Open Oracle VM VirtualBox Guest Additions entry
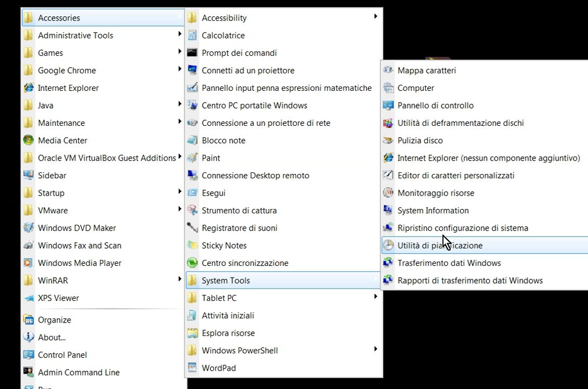Screen dimensions: 588x389 (x=103, y=158)
